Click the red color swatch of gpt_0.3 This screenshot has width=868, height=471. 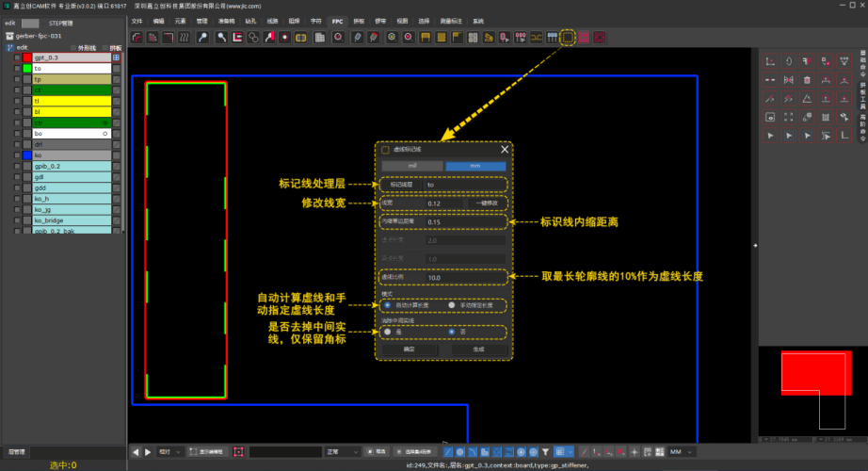27,57
